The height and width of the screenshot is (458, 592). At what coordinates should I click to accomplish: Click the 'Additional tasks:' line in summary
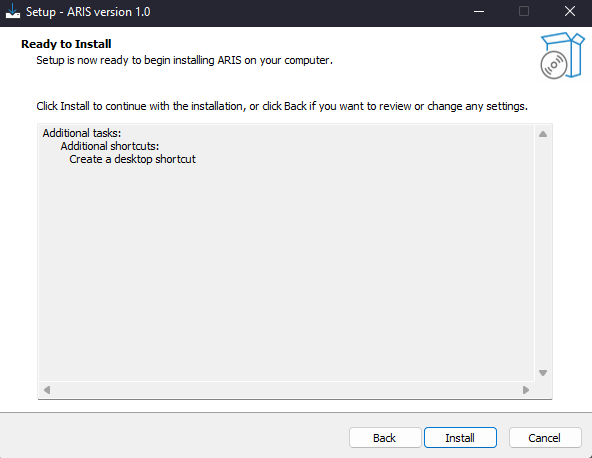tap(82, 133)
